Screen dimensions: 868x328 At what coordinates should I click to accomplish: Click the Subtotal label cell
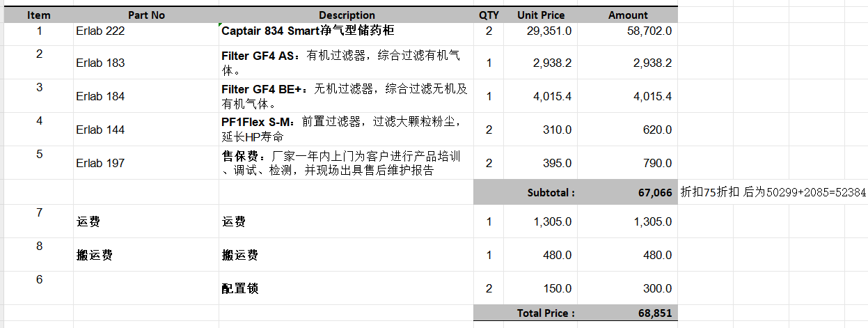tap(526, 192)
